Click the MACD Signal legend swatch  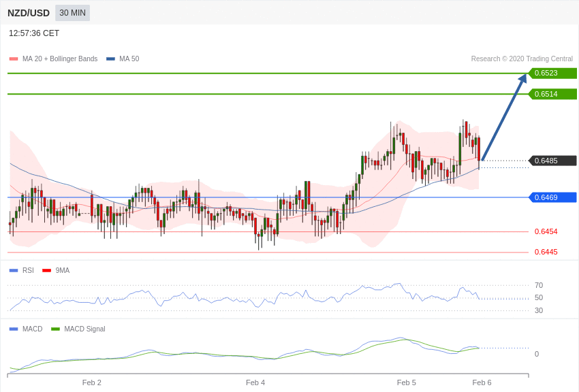[x=55, y=329]
